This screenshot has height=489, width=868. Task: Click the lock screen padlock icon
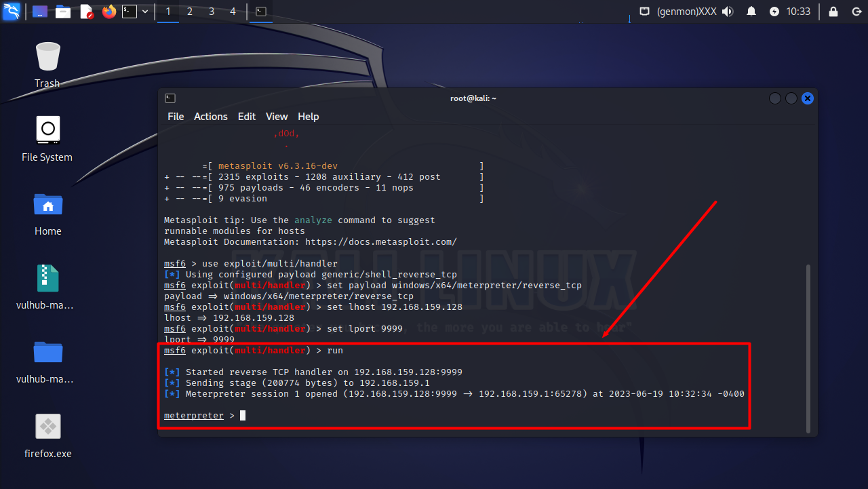(x=833, y=12)
